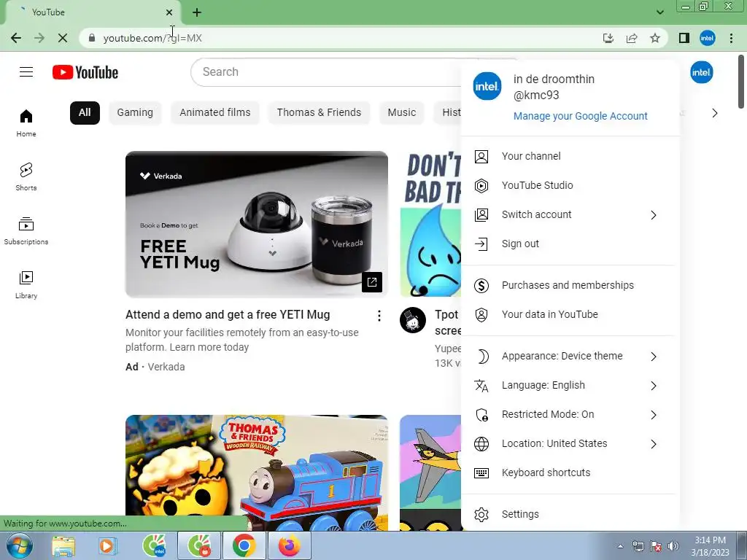The image size is (747, 560).
Task: Open the YouTube hamburger guide menu
Action: point(26,72)
